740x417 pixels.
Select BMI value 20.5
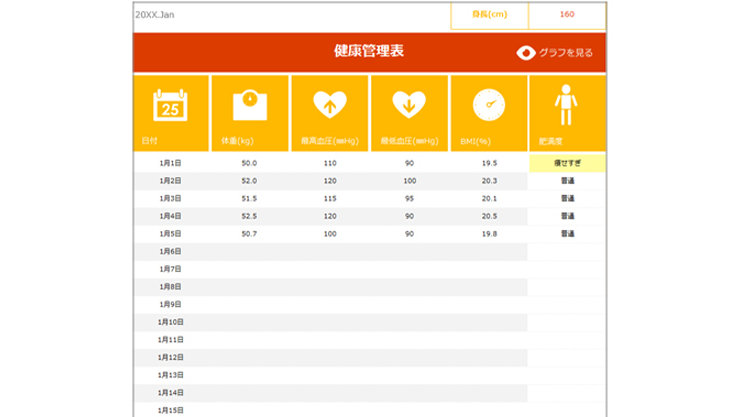tap(489, 216)
